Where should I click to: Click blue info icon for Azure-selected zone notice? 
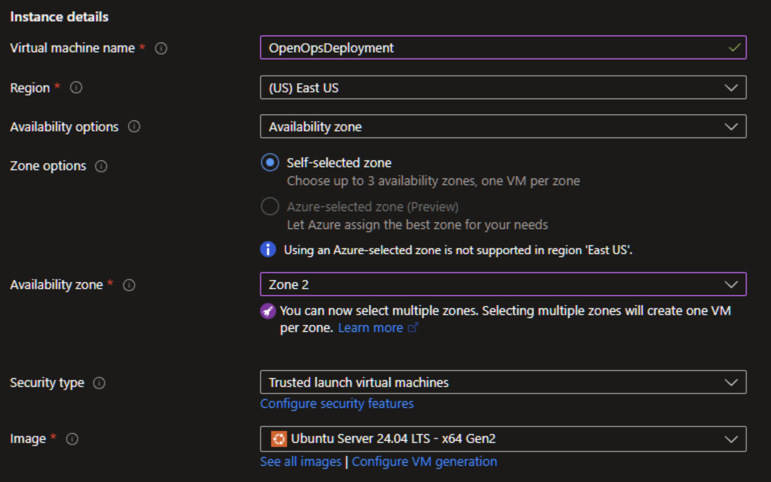click(x=268, y=249)
